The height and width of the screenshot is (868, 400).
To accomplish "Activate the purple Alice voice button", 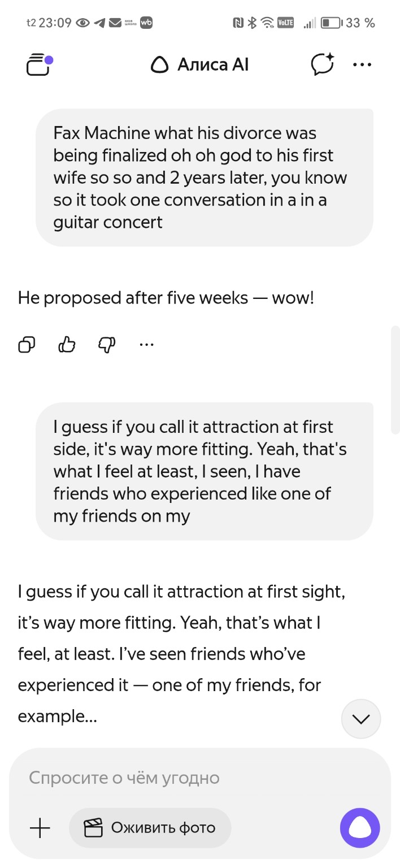I will coord(360,828).
